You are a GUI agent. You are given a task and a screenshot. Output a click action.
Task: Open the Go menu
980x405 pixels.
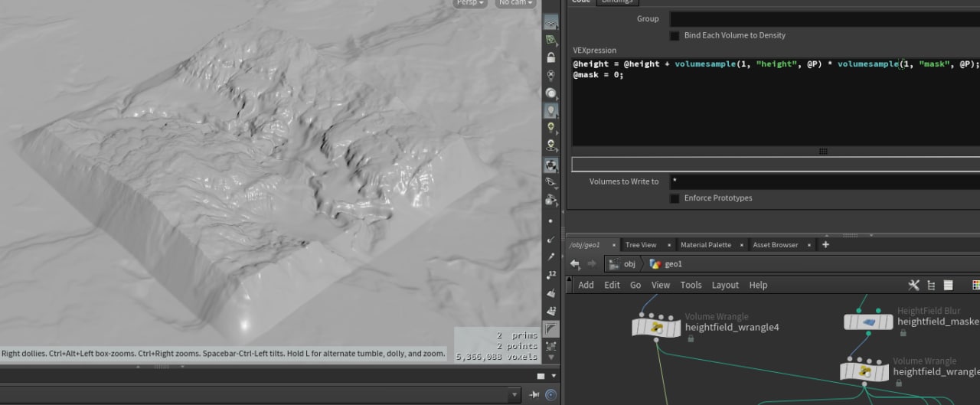click(635, 285)
